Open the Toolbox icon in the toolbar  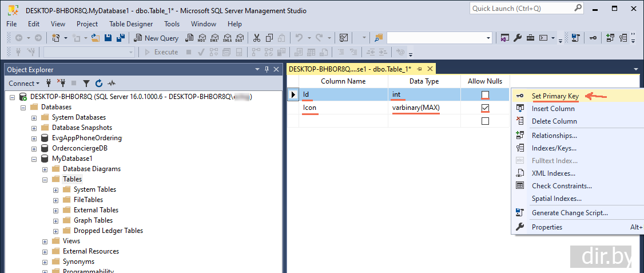pyautogui.click(x=530, y=38)
